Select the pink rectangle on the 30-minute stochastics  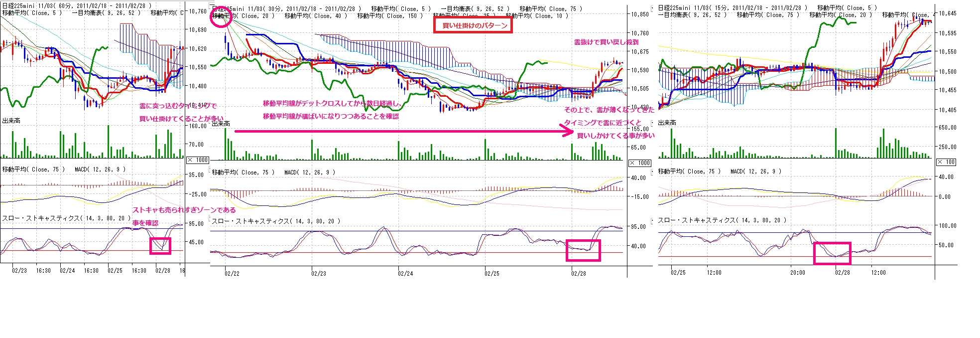(583, 250)
